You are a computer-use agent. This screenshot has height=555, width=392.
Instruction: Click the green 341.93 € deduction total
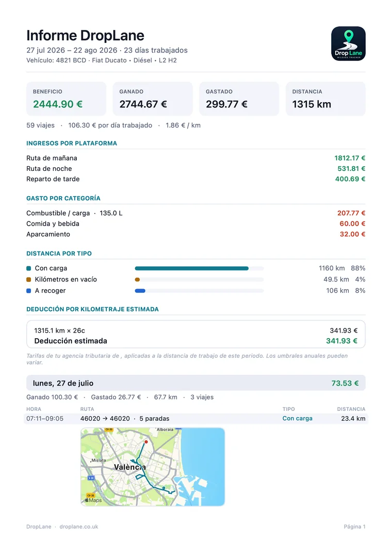pos(341,341)
